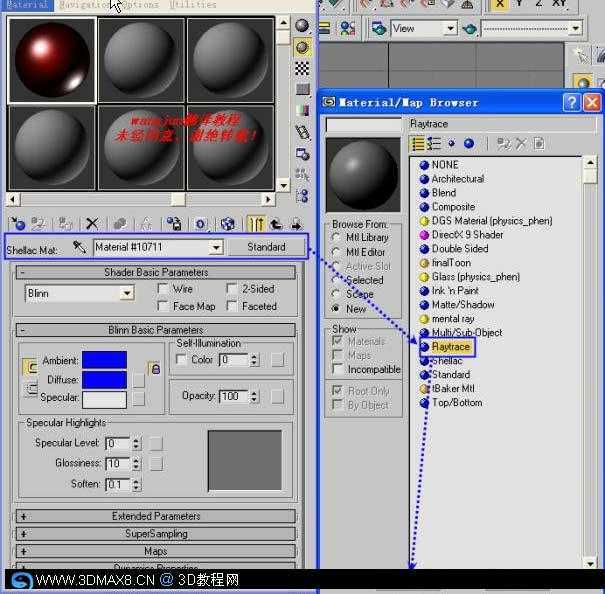Open the Material #10711 name dropdown
Screen dimensions: 605x594
click(x=216, y=247)
